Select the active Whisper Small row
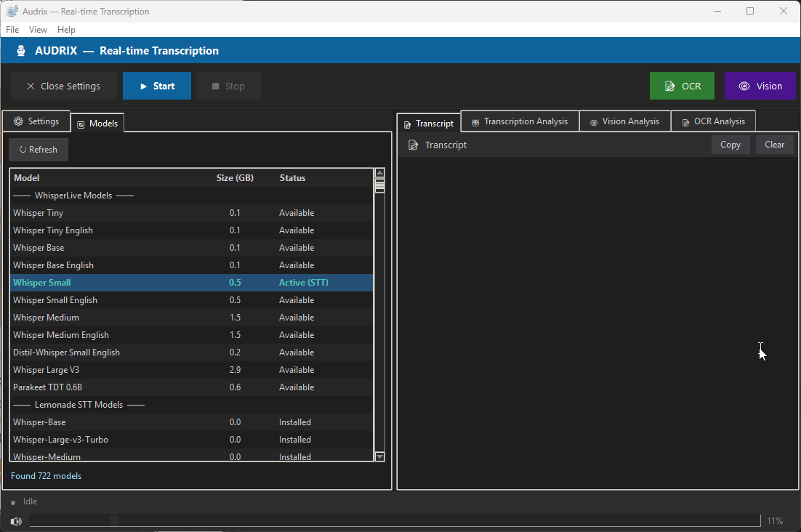Viewport: 801px width, 532px height. pyautogui.click(x=192, y=282)
